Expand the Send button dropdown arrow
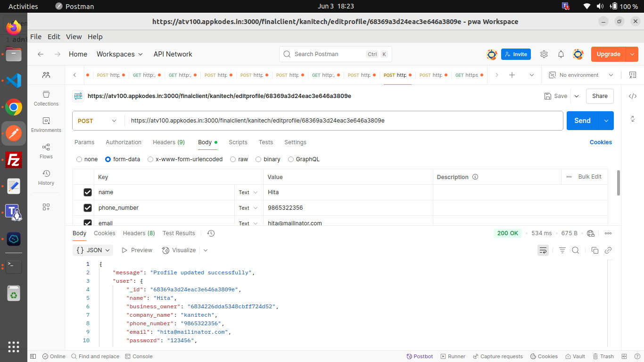Screen dimensions: 644x362 606,121
